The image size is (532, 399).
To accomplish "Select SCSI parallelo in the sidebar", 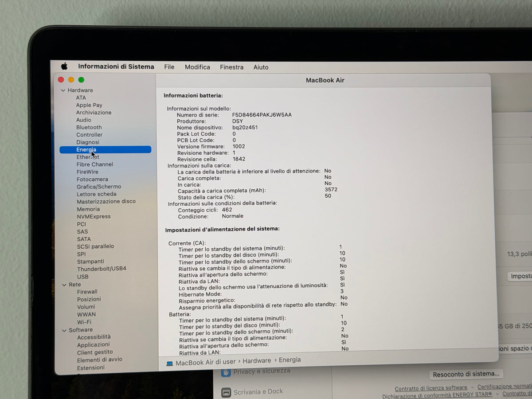I will click(96, 246).
